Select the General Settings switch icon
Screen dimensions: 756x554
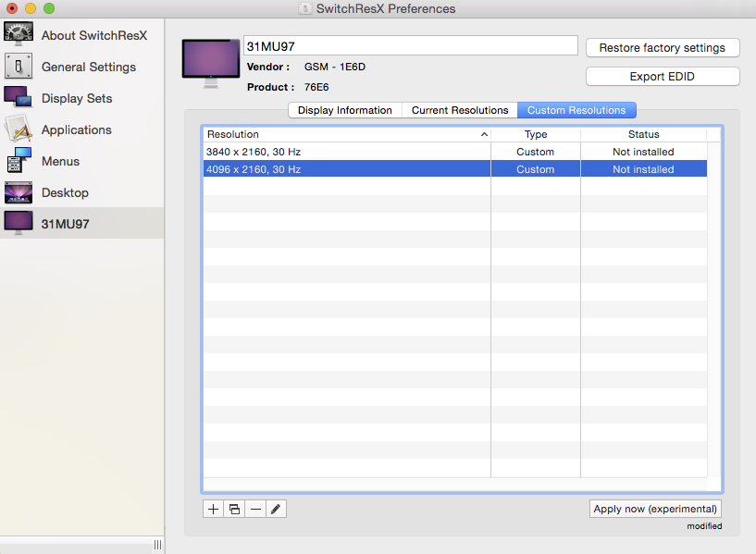click(x=19, y=66)
